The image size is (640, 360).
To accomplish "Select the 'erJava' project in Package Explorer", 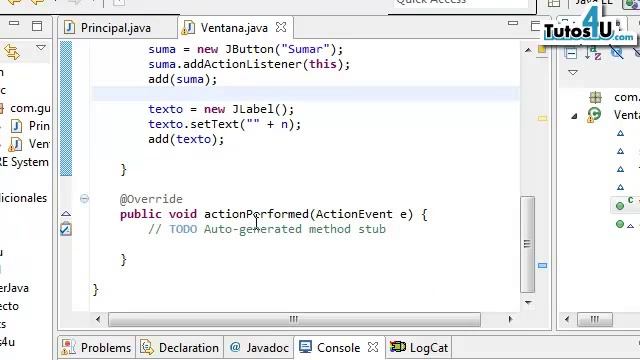I will (x=15, y=288).
